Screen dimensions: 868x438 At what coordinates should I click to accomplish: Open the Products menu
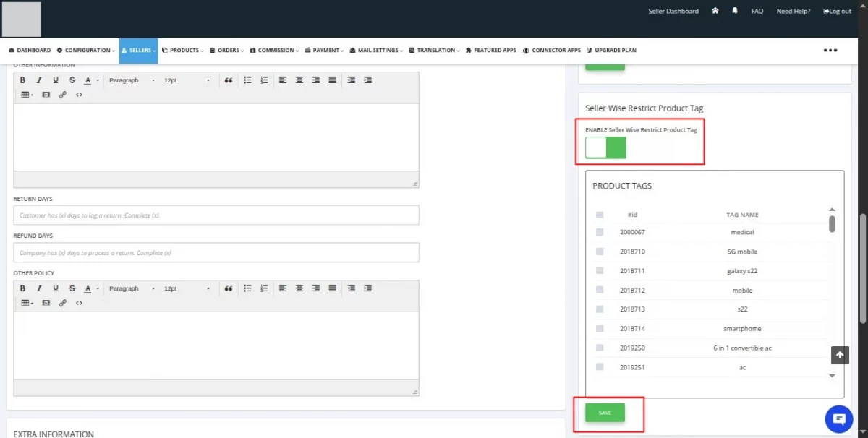point(183,51)
